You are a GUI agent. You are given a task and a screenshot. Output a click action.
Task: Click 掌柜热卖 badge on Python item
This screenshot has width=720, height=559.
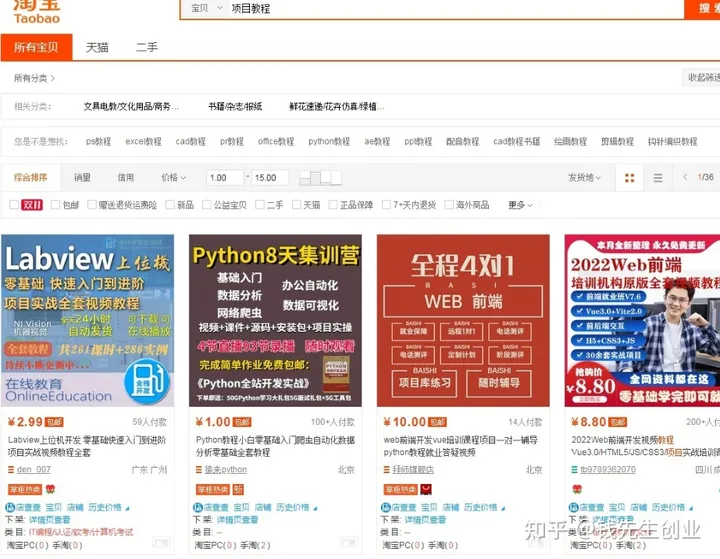213,490
